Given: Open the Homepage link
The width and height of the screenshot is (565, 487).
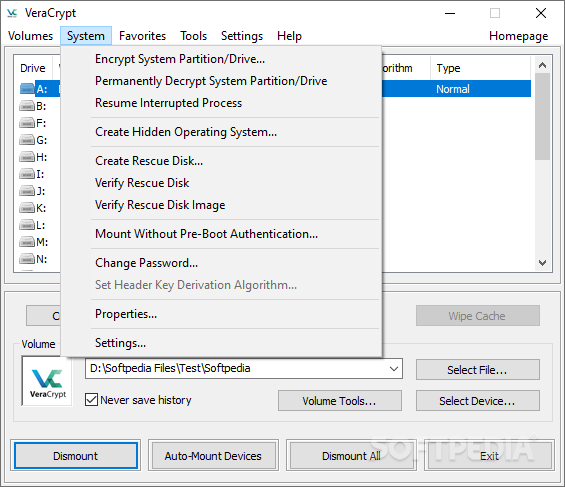Looking at the screenshot, I should click(519, 36).
